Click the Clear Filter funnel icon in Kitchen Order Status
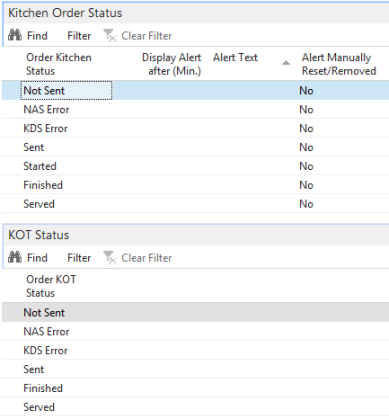 110,35
